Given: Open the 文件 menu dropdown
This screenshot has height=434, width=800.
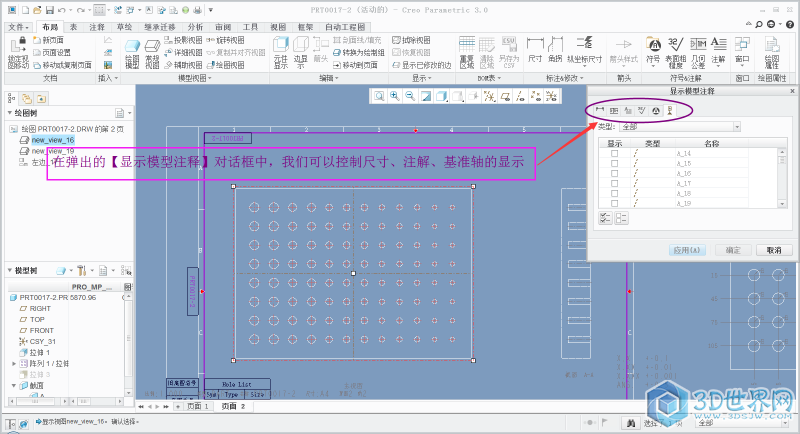Looking at the screenshot, I should [x=18, y=27].
